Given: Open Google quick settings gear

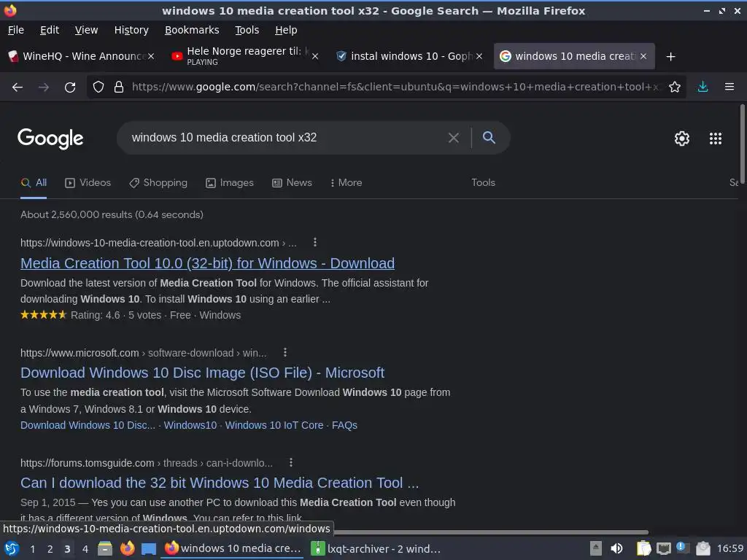Looking at the screenshot, I should tap(682, 139).
